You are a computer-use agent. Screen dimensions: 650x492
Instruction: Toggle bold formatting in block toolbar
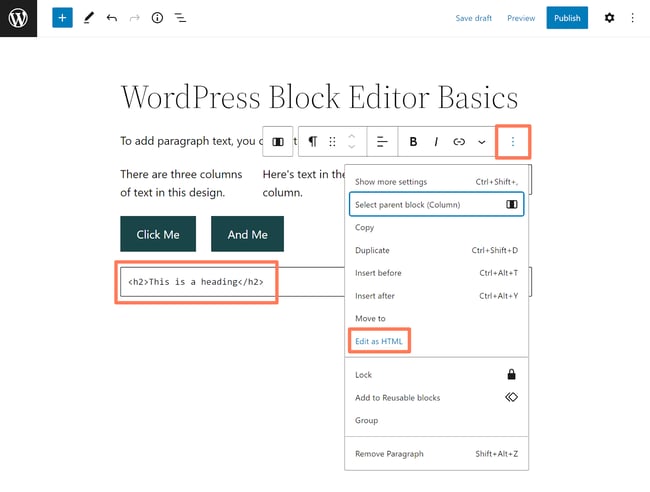pyautogui.click(x=413, y=142)
